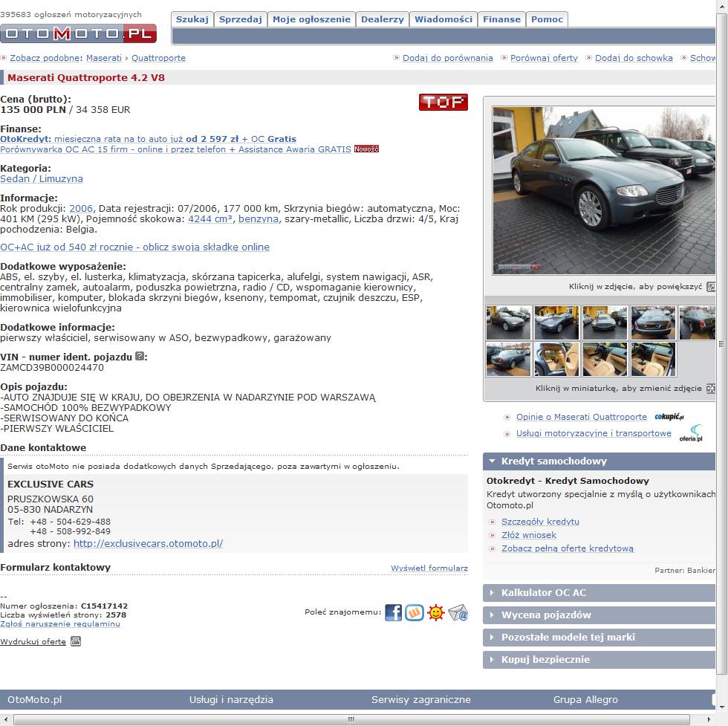Click the red Nowość badge

tap(366, 149)
